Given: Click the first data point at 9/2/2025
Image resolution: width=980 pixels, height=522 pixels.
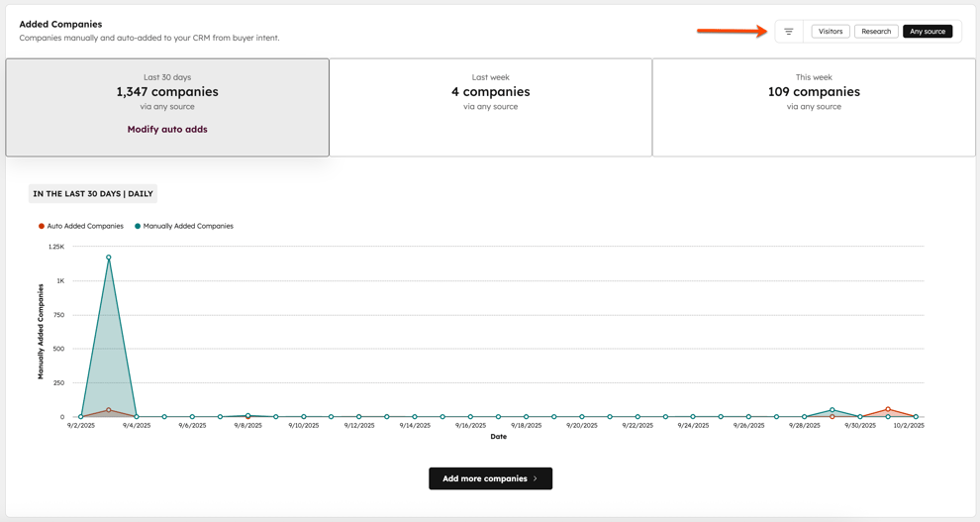Looking at the screenshot, I should pyautogui.click(x=81, y=417).
